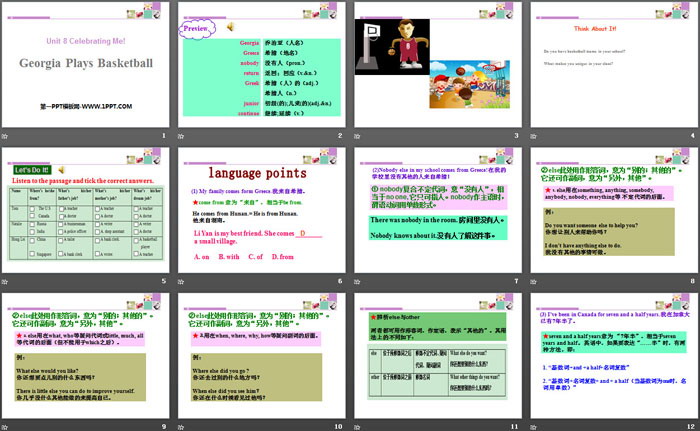Click Where else did you go? example
Screen dimensions: 700x431
[x=221, y=371]
